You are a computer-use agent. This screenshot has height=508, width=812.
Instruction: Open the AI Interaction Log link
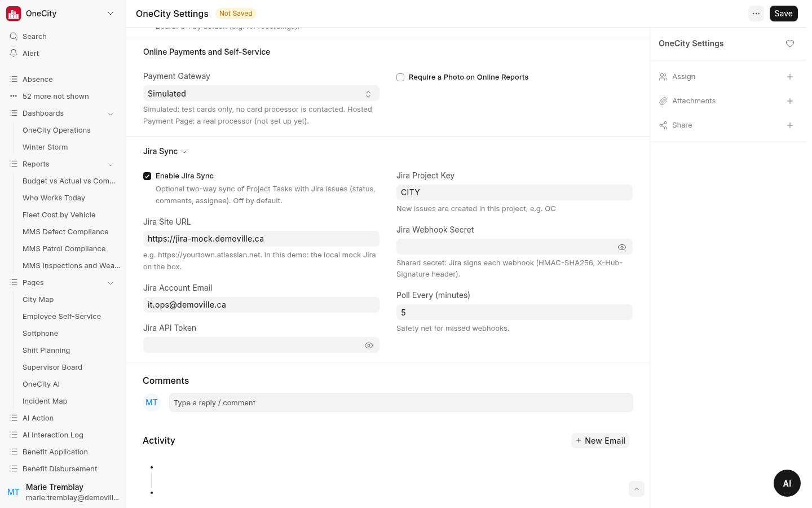pyautogui.click(x=53, y=435)
